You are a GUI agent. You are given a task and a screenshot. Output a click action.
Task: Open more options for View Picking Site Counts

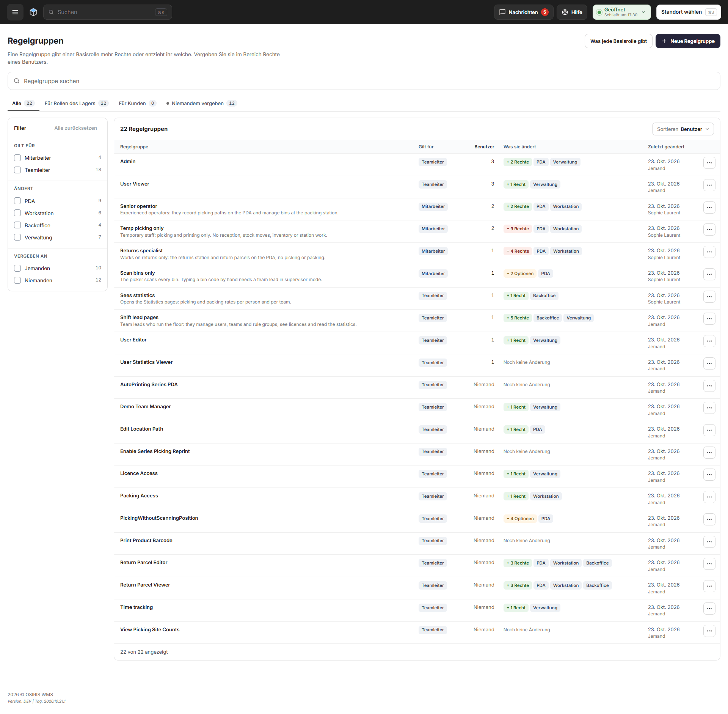tap(709, 631)
